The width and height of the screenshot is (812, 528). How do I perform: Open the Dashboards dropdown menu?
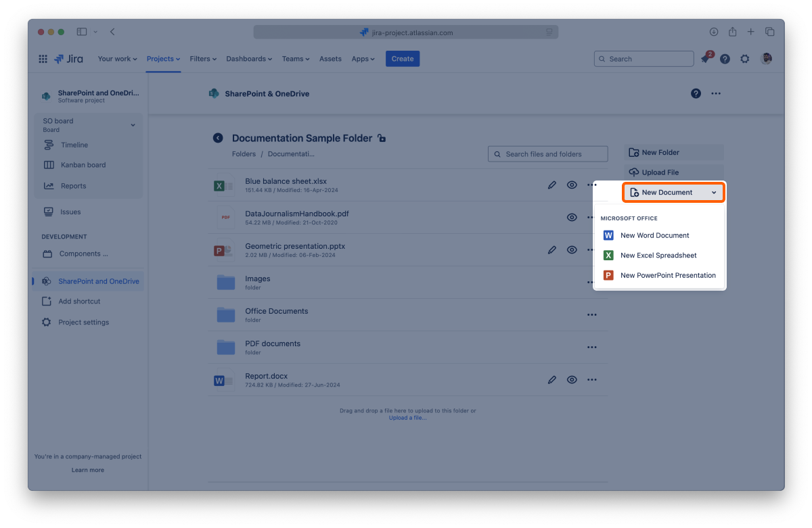click(x=248, y=59)
